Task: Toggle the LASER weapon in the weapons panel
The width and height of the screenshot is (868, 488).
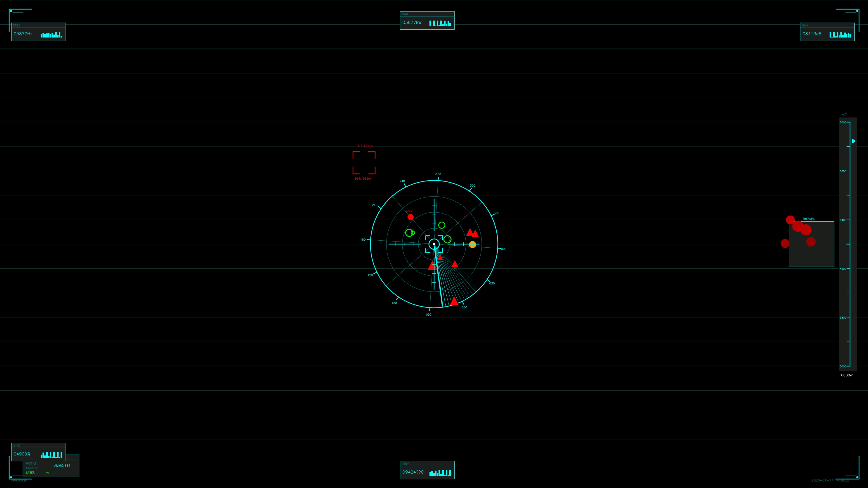Action: pyautogui.click(x=30, y=473)
